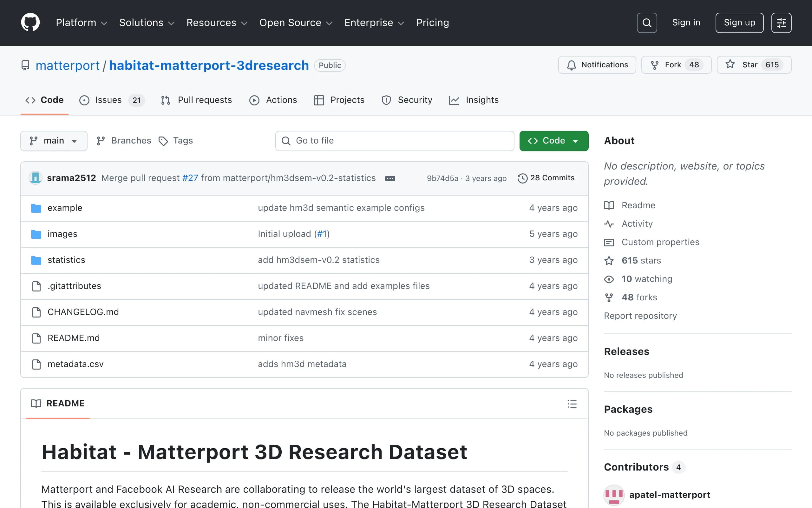Open the green Code dropdown button
812x508 pixels.
553,141
